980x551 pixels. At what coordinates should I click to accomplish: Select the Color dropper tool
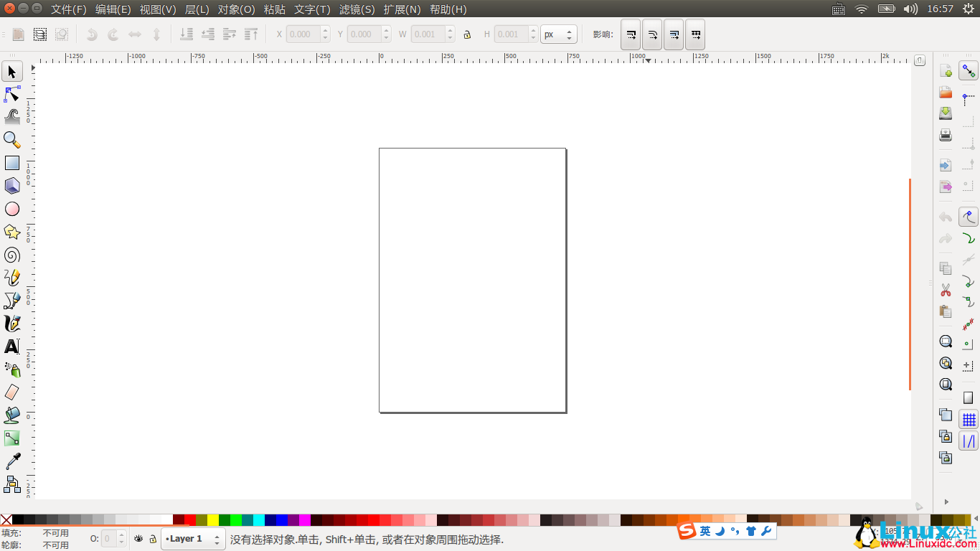coord(12,461)
